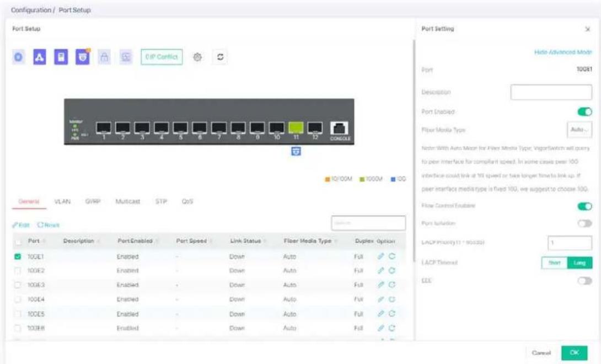Close the Port Setting panel
This screenshot has height=364, width=601.
(588, 29)
